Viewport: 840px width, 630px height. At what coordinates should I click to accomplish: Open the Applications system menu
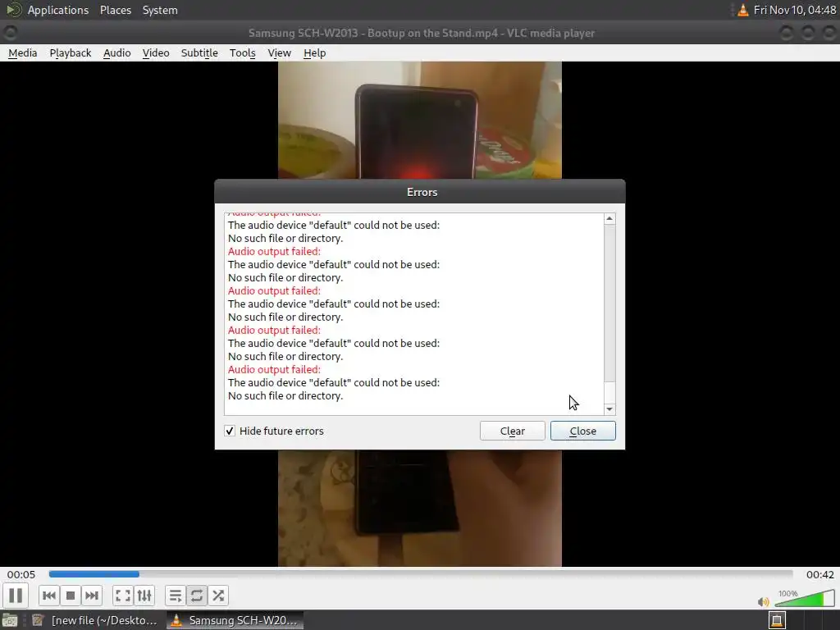(58, 10)
